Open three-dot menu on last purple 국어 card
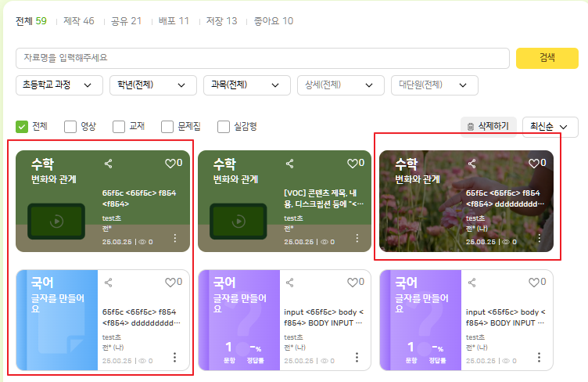The height and width of the screenshot is (382, 588). (x=539, y=357)
